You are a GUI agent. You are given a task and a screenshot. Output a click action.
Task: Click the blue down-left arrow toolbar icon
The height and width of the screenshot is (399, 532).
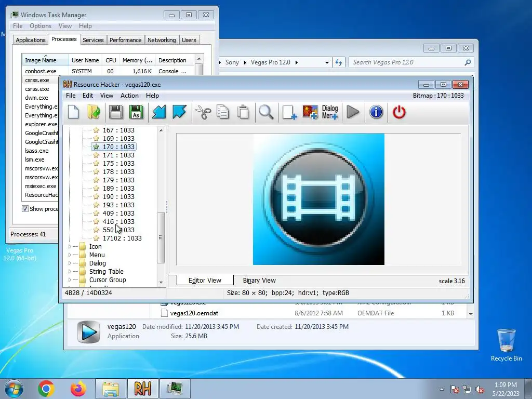tap(159, 112)
